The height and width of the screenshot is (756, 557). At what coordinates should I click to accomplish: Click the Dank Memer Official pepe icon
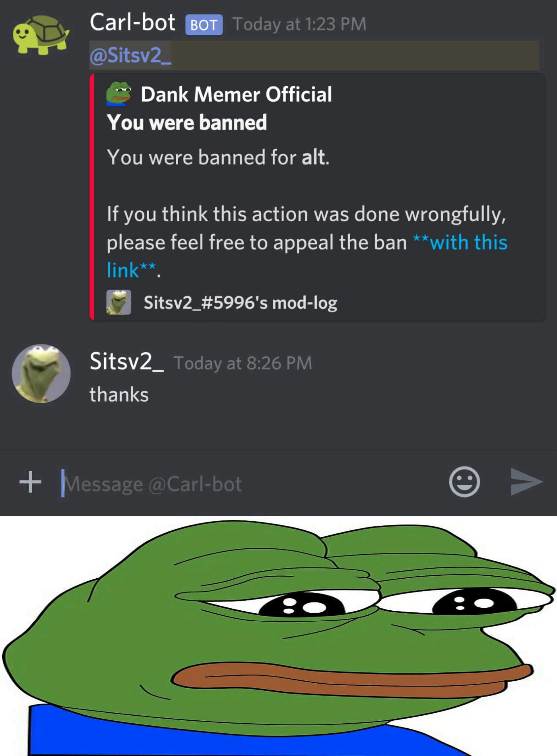[x=119, y=94]
